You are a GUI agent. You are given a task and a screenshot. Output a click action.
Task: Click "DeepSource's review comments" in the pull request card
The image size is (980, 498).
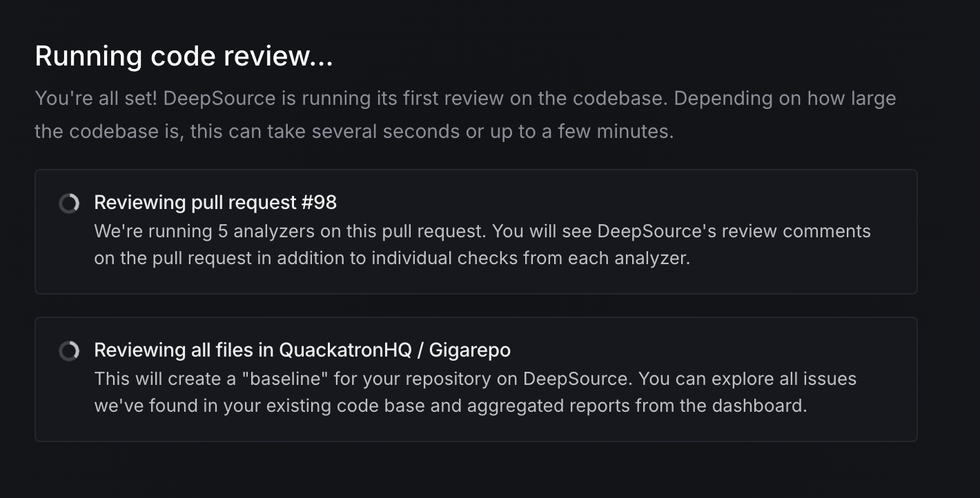733,231
